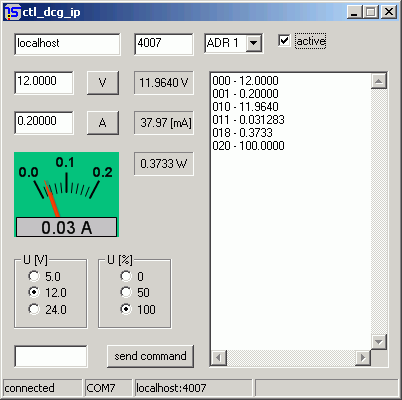Screen dimensions: 402x400
Task: Click the localhost host input field
Action: (67, 44)
